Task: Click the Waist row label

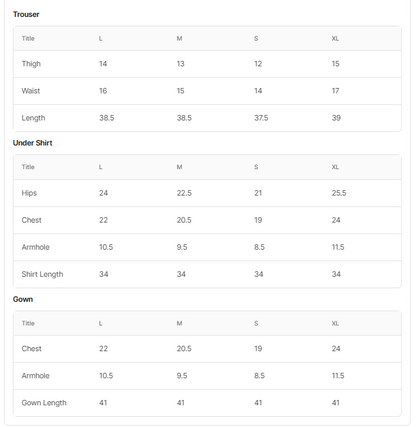Action: click(31, 91)
